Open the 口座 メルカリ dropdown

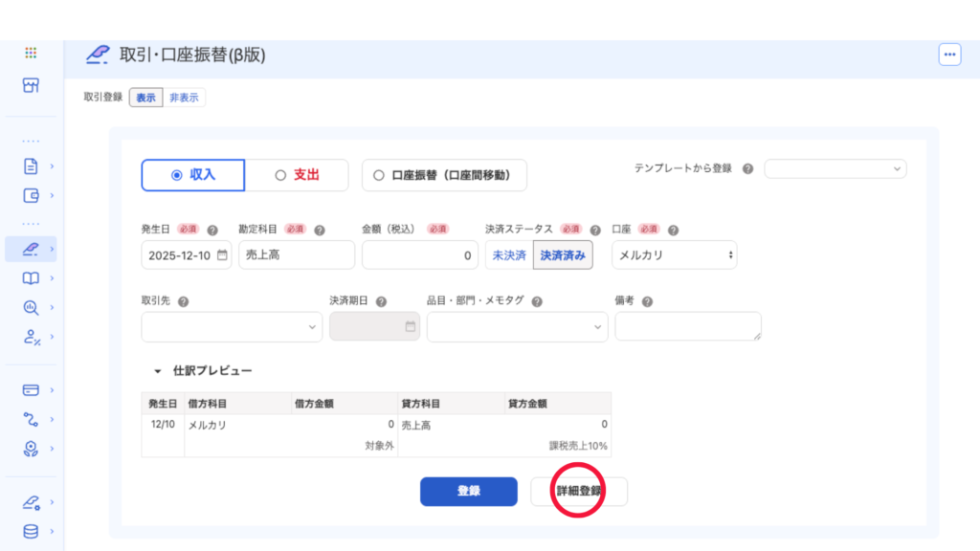click(x=674, y=255)
